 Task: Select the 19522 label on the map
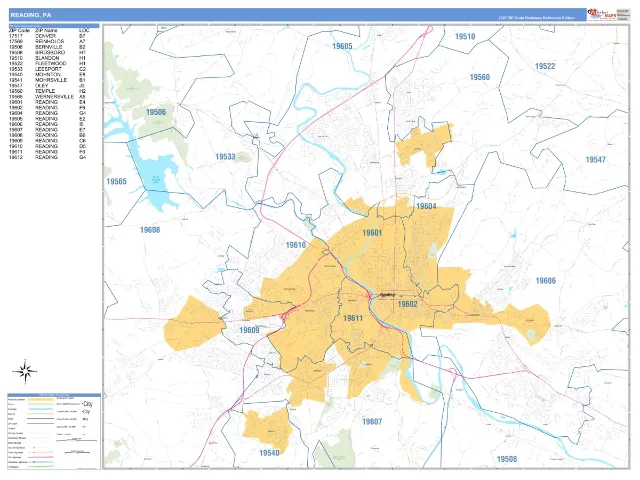pos(545,66)
